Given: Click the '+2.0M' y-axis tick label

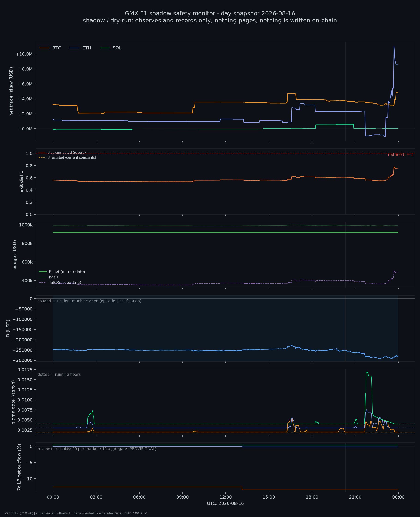Looking at the screenshot, I should 25,114.
